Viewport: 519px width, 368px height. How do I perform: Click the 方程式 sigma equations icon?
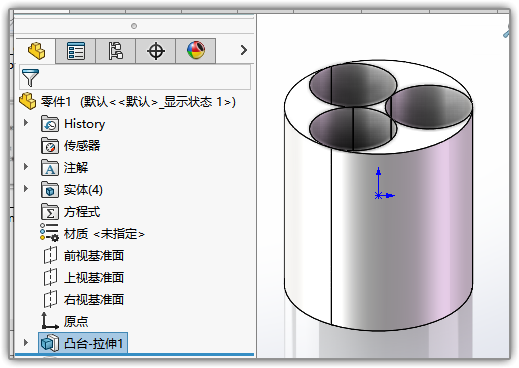(x=50, y=212)
